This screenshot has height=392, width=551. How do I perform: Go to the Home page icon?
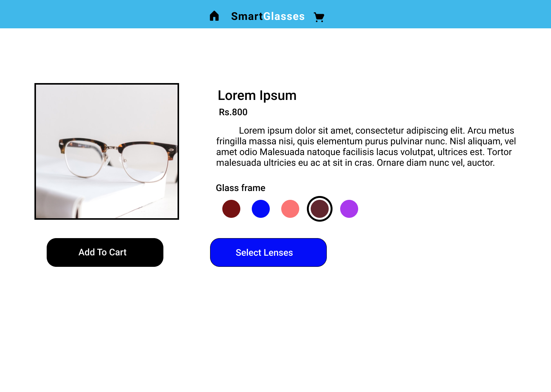(x=214, y=16)
